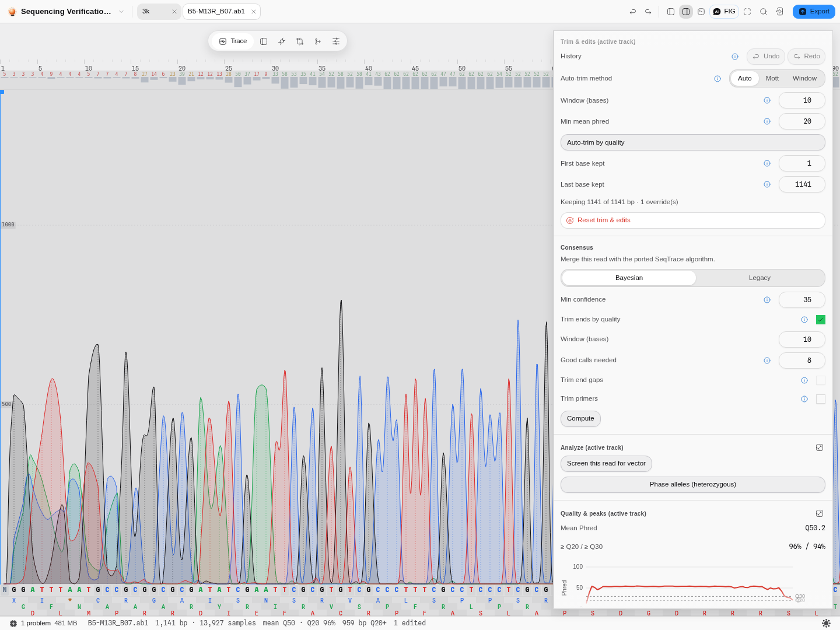Uncheck the Trim ends by quality checkbox

point(821,320)
